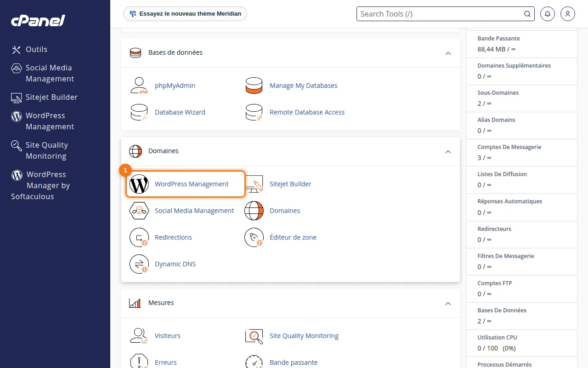
Task: Click the Social Media Management hexagon icon in Domaines
Action: tap(139, 211)
